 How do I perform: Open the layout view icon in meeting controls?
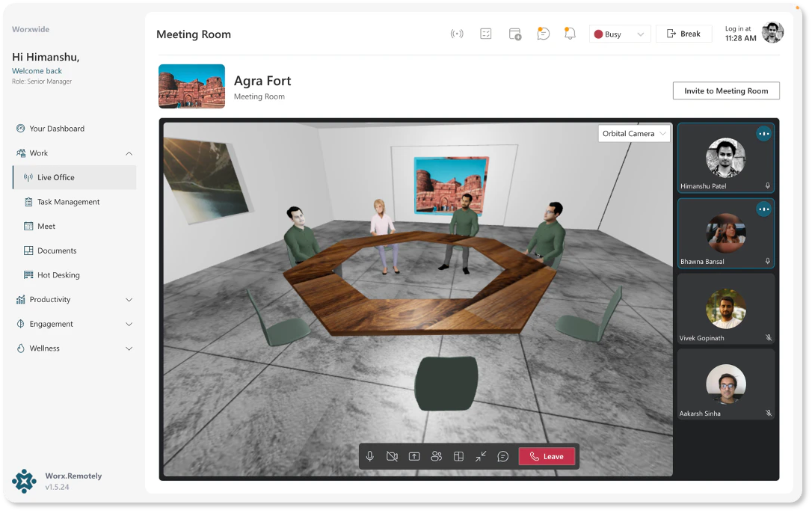tap(458, 455)
